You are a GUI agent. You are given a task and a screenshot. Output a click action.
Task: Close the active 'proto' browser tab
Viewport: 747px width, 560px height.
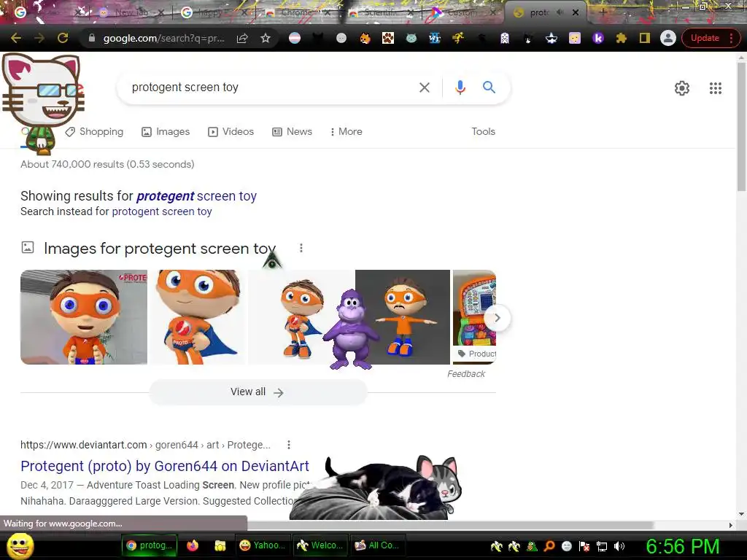pos(576,13)
